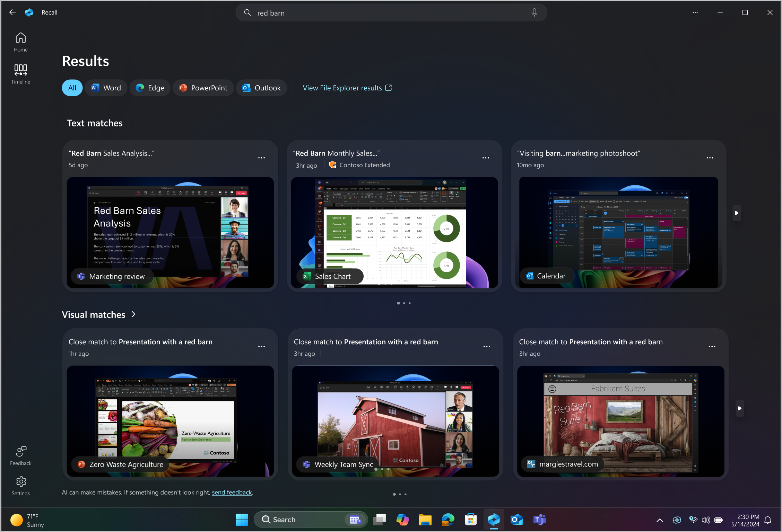Open options menu for Red Barn Monthly Sales card

[x=486, y=158]
